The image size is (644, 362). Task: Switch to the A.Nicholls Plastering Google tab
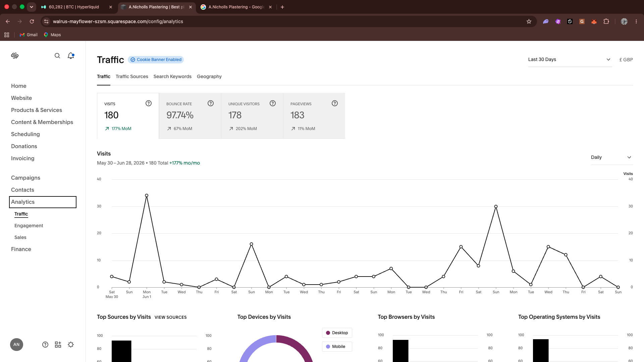point(236,7)
